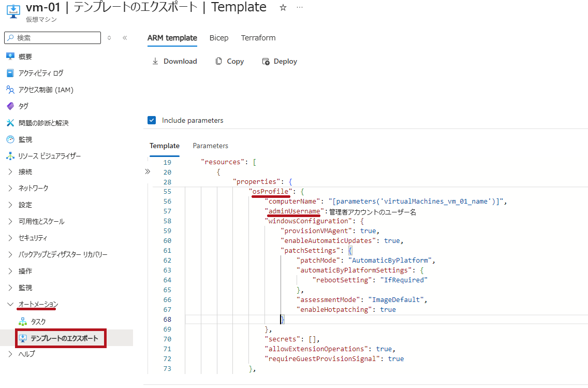Viewport: 588px width, 388px height.
Task: Click the Copy clipboard icon
Action: (x=218, y=61)
